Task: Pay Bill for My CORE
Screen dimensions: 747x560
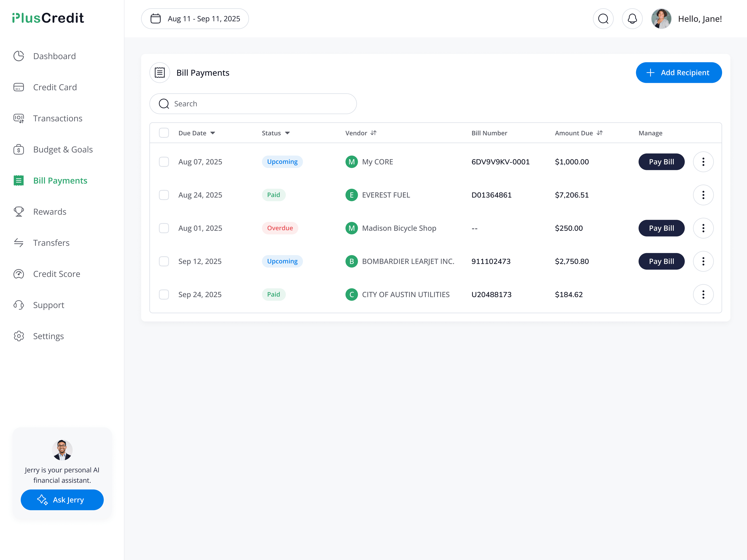Action: click(x=661, y=162)
